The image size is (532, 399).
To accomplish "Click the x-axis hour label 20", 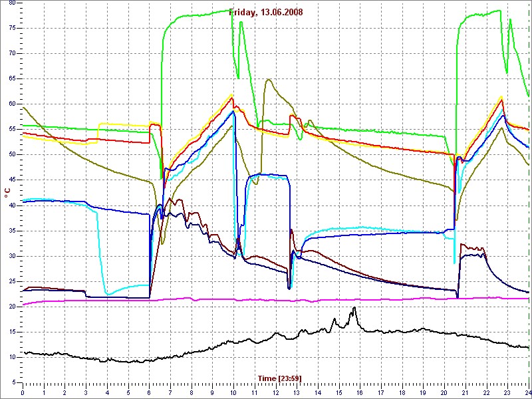I will [x=444, y=392].
